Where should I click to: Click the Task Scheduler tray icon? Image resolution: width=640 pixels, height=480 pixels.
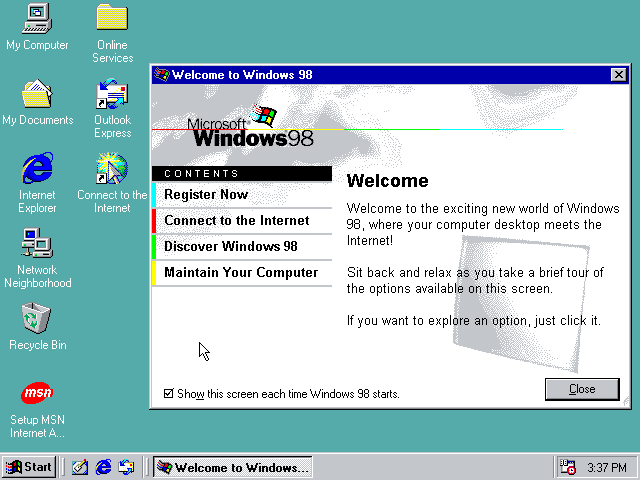567,467
